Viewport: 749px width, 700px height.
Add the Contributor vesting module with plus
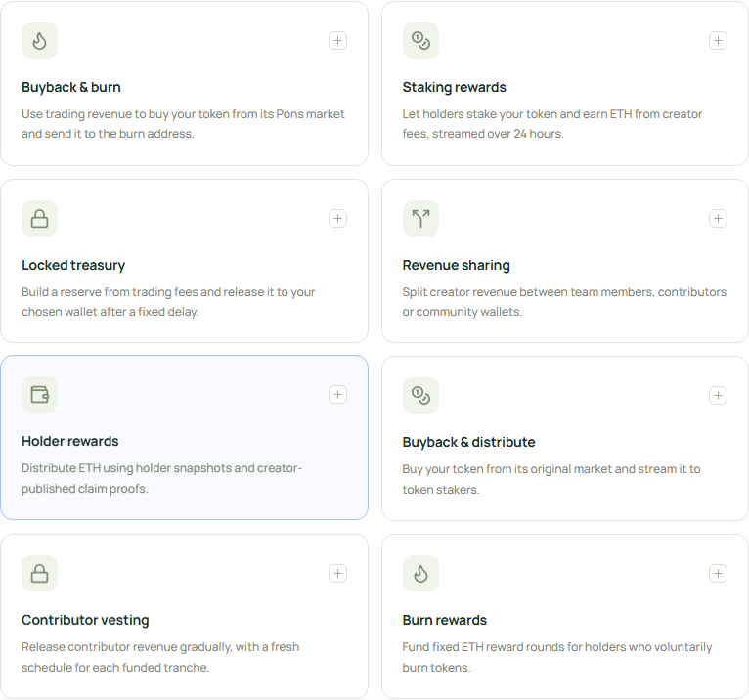point(337,574)
